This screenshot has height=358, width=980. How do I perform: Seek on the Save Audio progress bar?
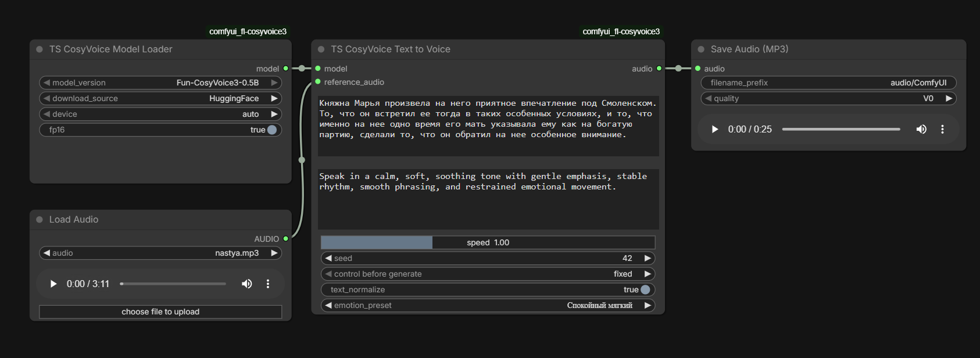pyautogui.click(x=841, y=129)
